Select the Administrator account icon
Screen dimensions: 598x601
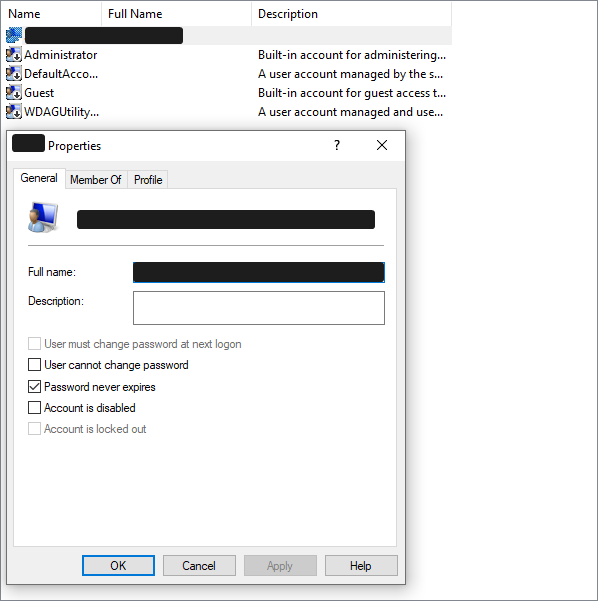tap(14, 55)
